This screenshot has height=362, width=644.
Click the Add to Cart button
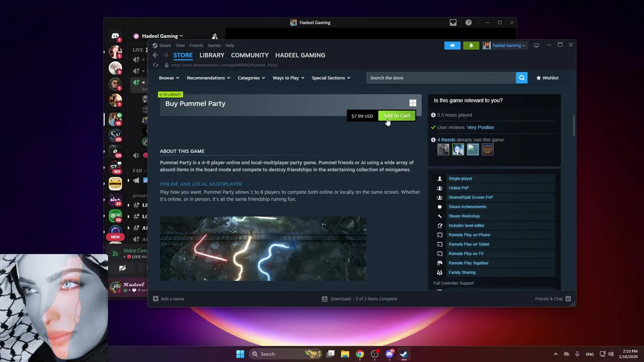click(x=396, y=116)
